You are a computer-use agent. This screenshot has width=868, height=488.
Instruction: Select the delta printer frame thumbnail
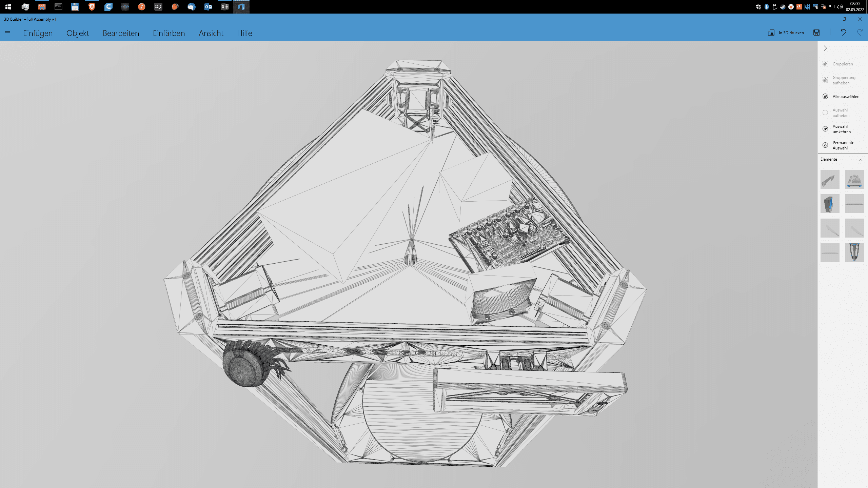click(854, 252)
